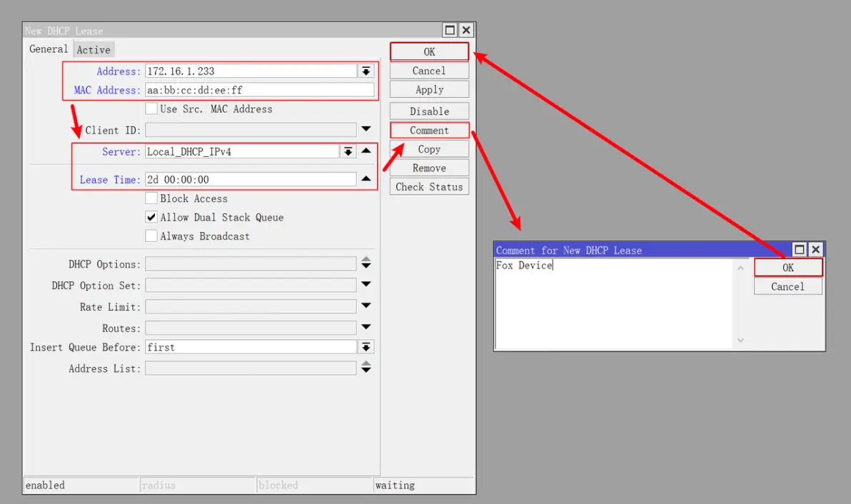Image resolution: width=851 pixels, height=504 pixels.
Task: Copy the DHCP lease entry
Action: [x=429, y=149]
